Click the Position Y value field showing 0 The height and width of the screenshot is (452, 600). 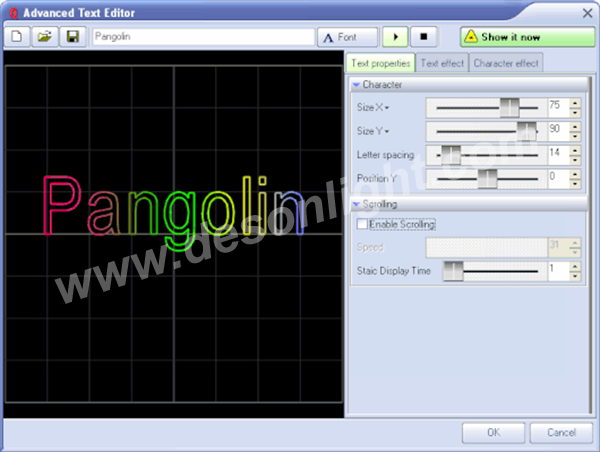(559, 179)
